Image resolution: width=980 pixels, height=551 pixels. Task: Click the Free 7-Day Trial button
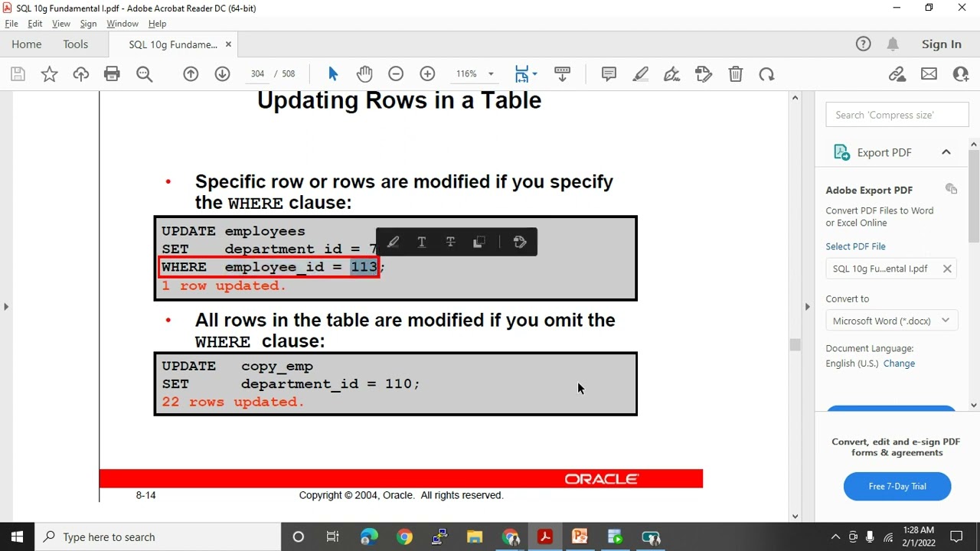[x=897, y=487]
